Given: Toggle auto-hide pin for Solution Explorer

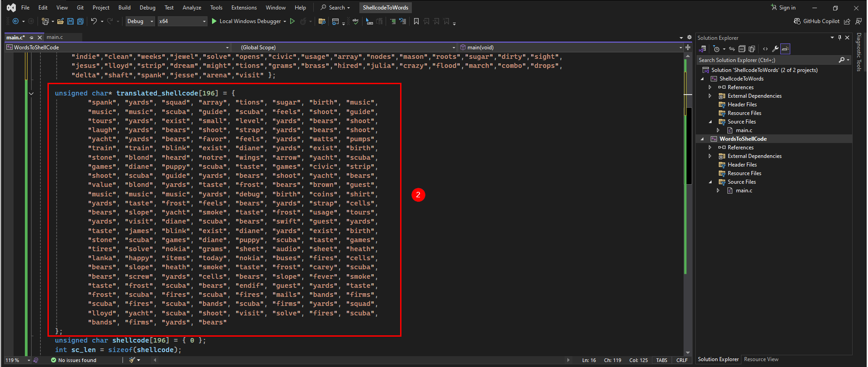Looking at the screenshot, I should [x=840, y=38].
